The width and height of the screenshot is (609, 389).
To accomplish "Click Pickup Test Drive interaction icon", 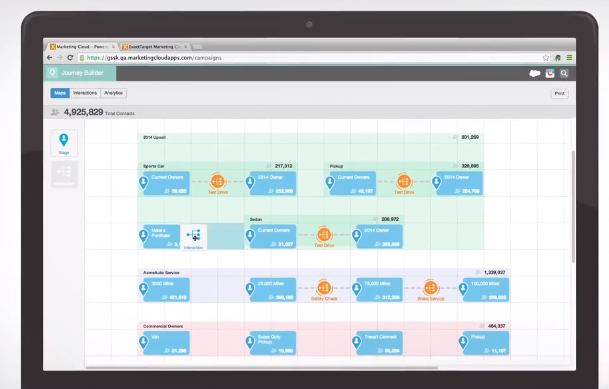I will [404, 181].
